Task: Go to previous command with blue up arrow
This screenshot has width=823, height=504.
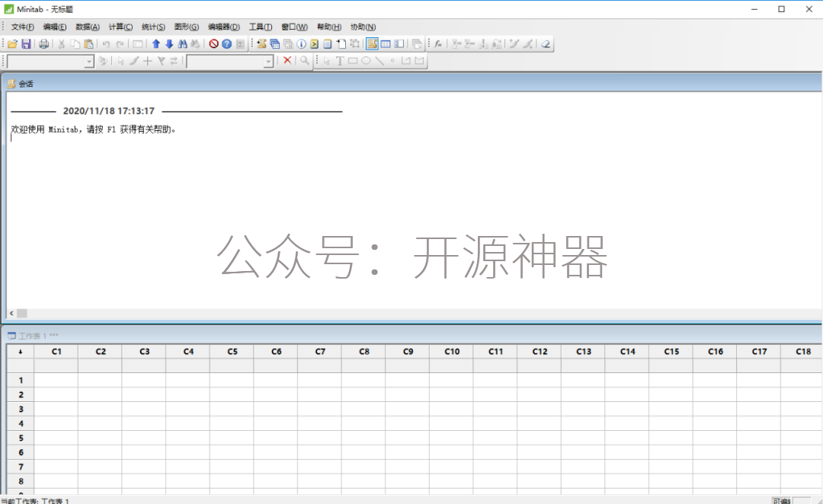Action: coord(156,44)
